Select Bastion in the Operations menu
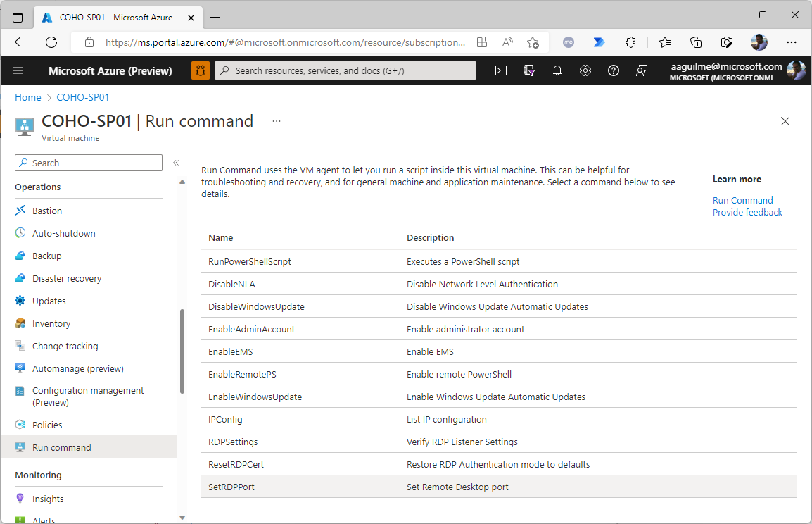Viewport: 812px width, 524px height. 47,211
